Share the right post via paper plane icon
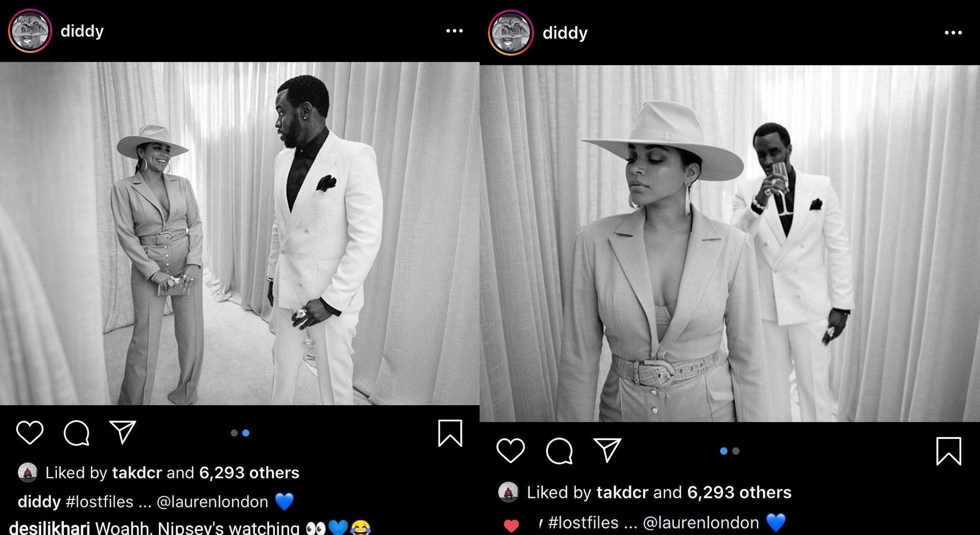Image resolution: width=980 pixels, height=535 pixels. point(608,450)
